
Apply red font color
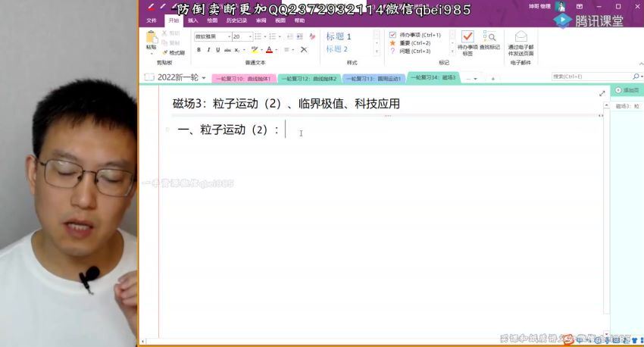pos(269,50)
